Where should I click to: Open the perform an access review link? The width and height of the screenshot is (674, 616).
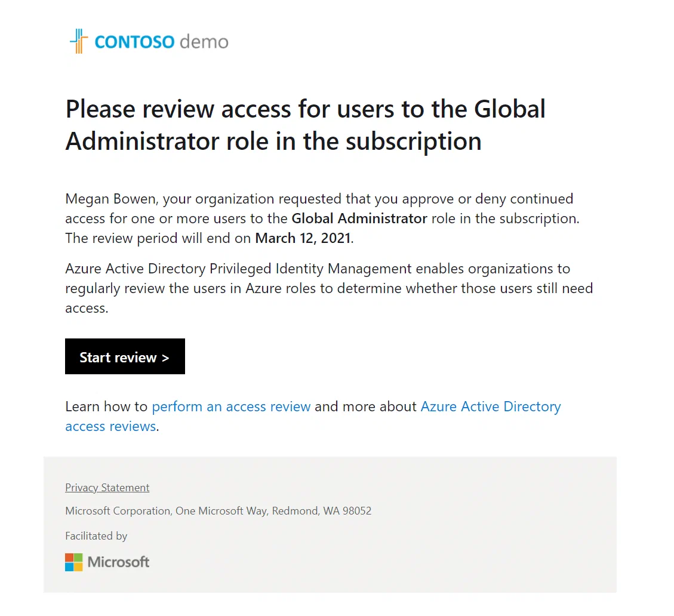click(231, 406)
